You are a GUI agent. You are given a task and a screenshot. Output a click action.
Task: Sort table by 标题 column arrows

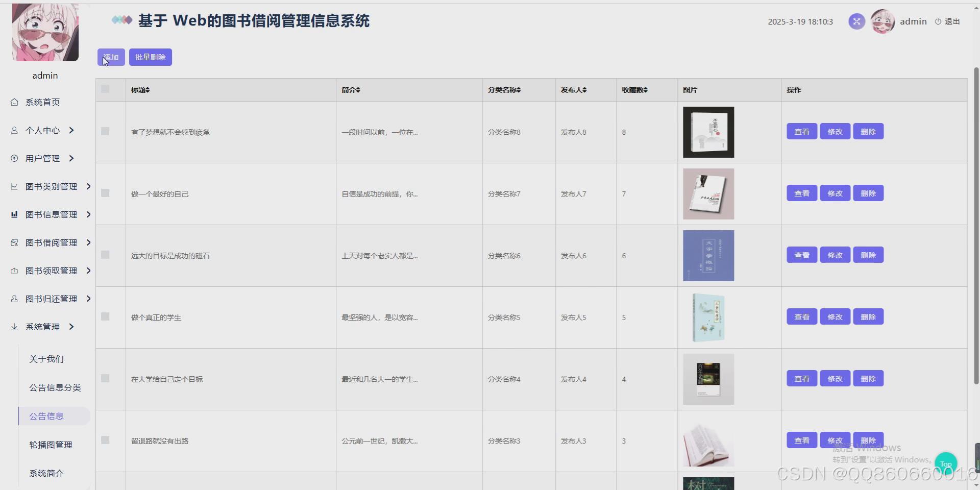click(x=148, y=90)
